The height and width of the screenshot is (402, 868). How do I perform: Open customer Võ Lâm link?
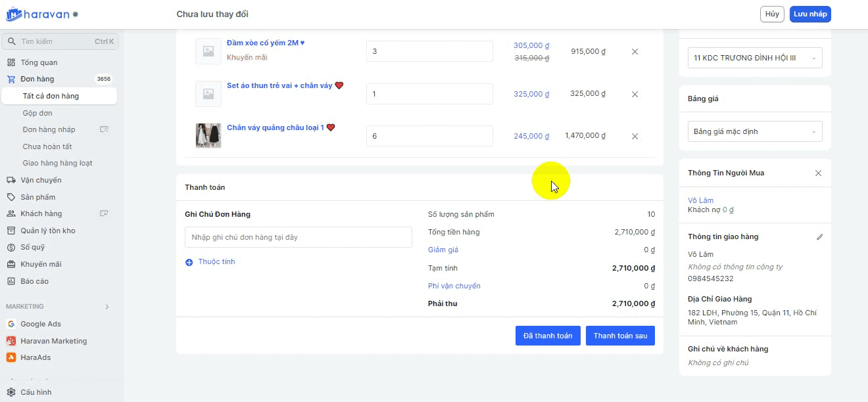point(700,200)
